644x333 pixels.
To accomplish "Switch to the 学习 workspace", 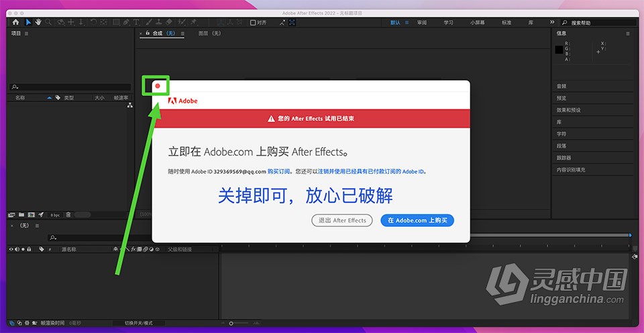I will [448, 23].
